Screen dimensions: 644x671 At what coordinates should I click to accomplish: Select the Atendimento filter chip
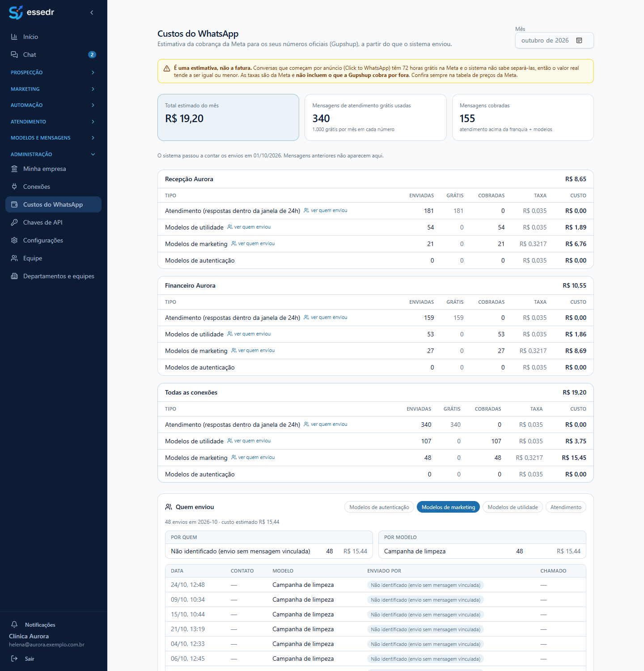(x=566, y=507)
